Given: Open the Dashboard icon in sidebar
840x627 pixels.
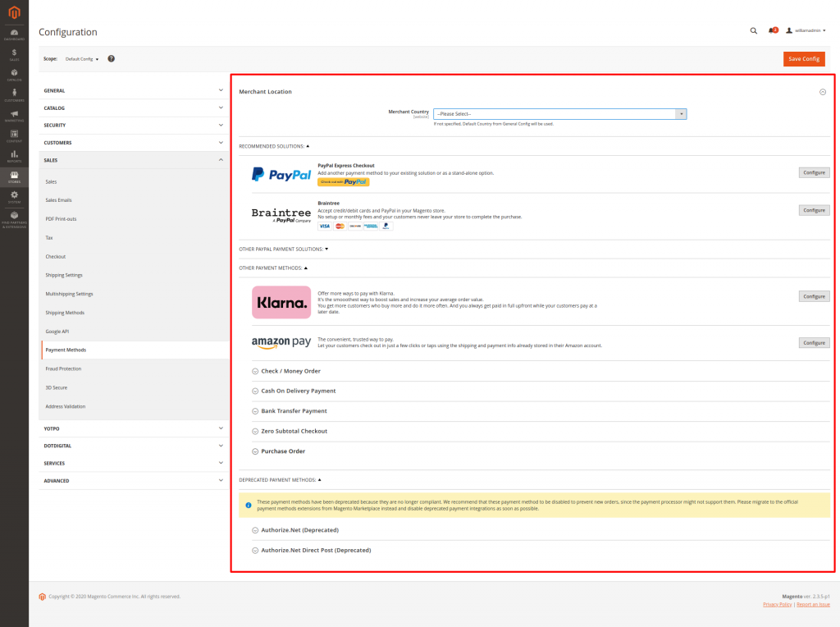Looking at the screenshot, I should click(14, 34).
